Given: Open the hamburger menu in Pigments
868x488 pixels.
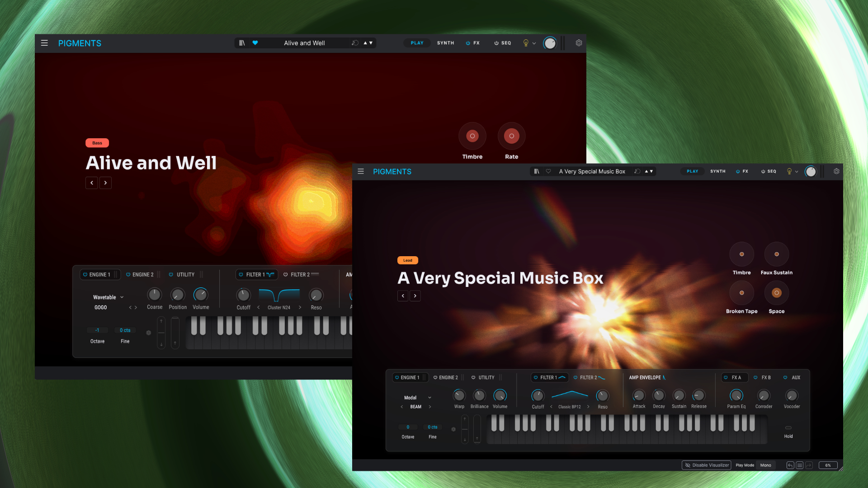Looking at the screenshot, I should [361, 171].
